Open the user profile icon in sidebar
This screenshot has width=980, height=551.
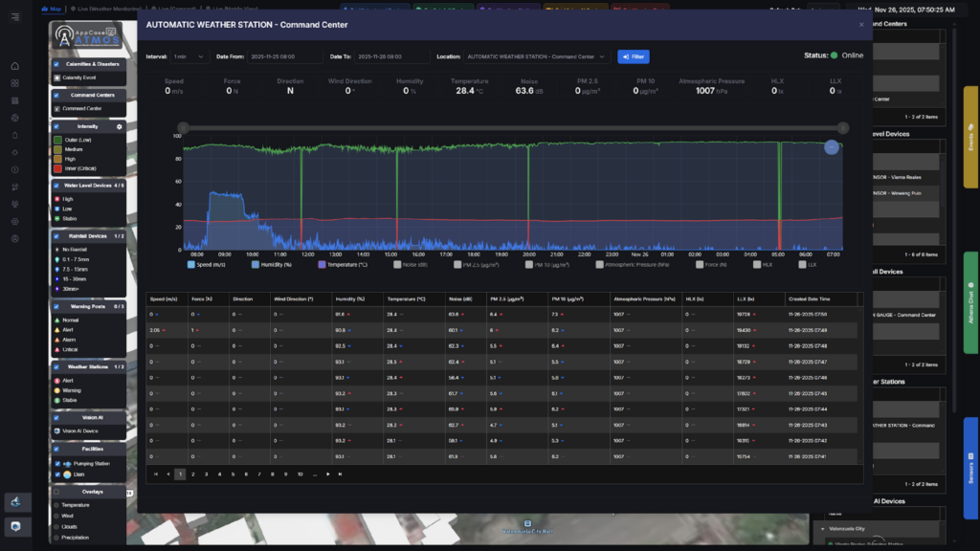15,238
